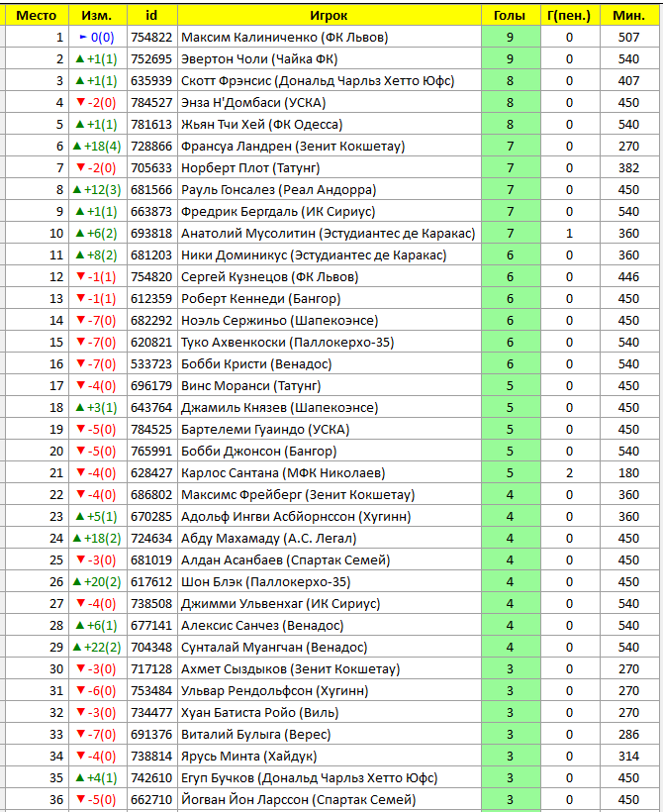This screenshot has width=663, height=812.
Task: Select the 'id' column header
Action: click(x=152, y=16)
